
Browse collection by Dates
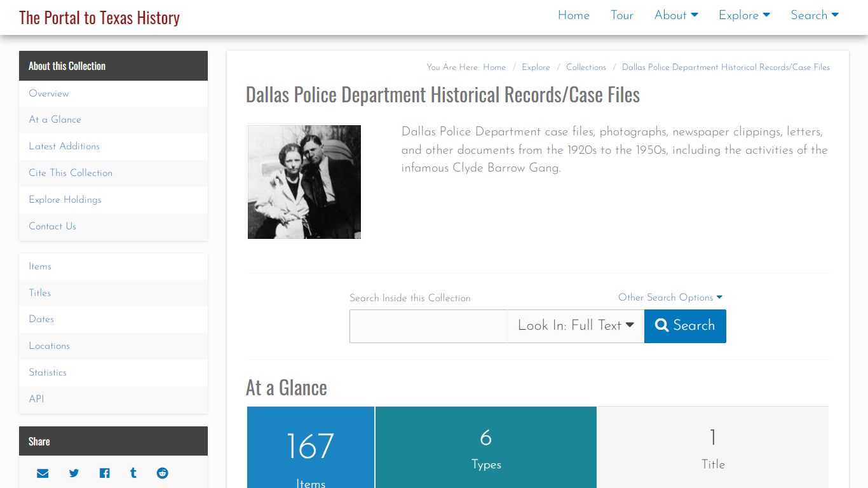tap(113, 319)
